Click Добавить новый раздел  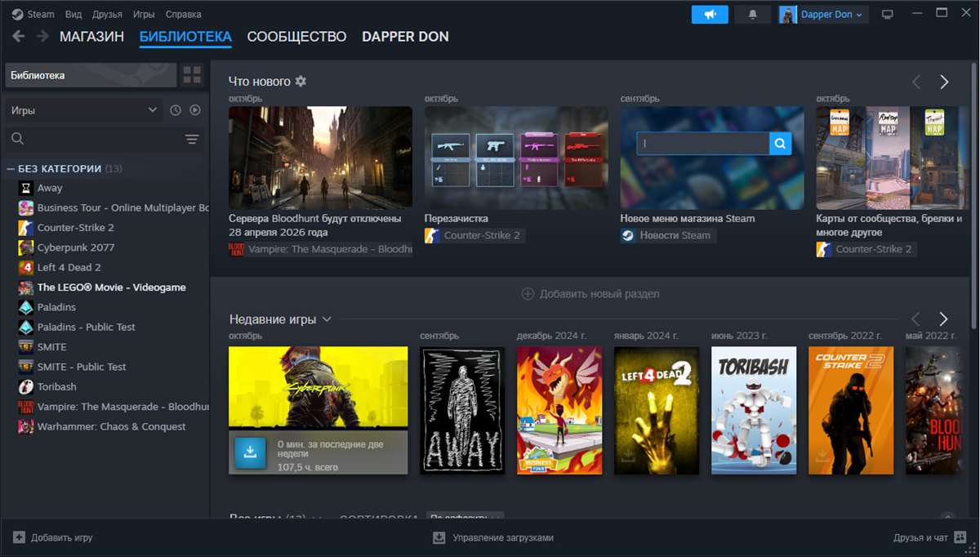coord(590,293)
